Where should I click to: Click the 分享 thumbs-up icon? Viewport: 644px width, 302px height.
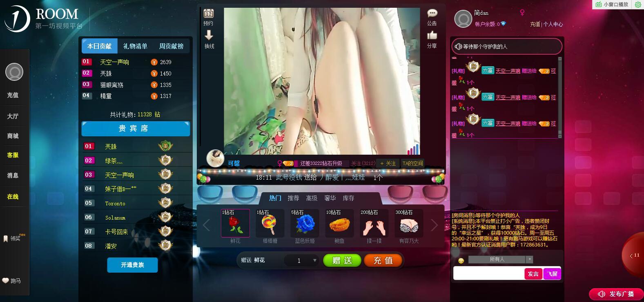[432, 36]
